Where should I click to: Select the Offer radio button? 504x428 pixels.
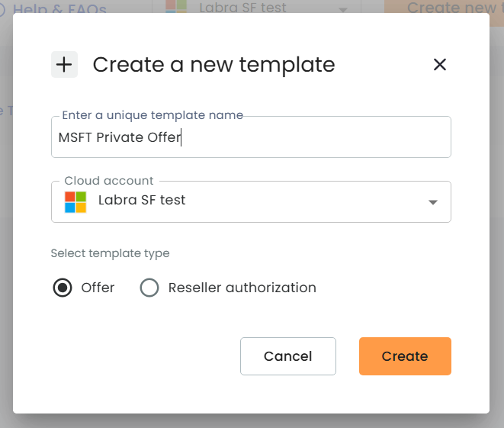click(x=63, y=288)
